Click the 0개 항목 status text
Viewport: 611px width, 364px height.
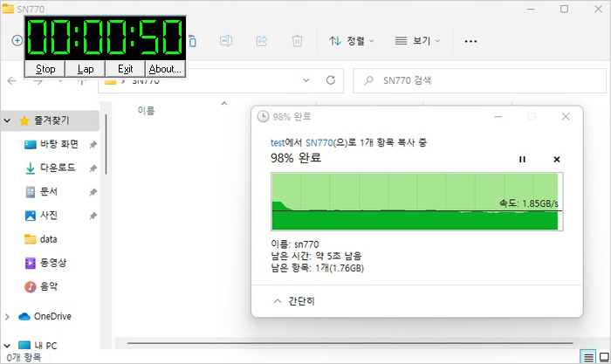(24, 357)
